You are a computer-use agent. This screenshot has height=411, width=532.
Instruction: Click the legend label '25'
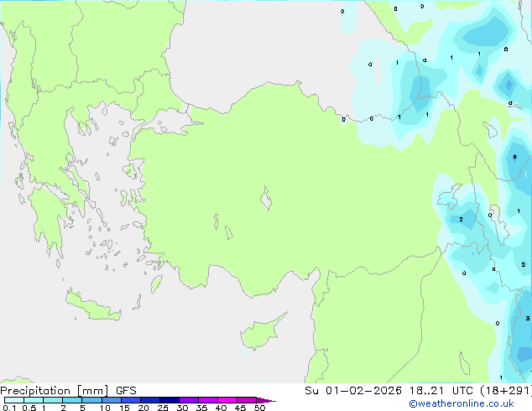pos(163,408)
